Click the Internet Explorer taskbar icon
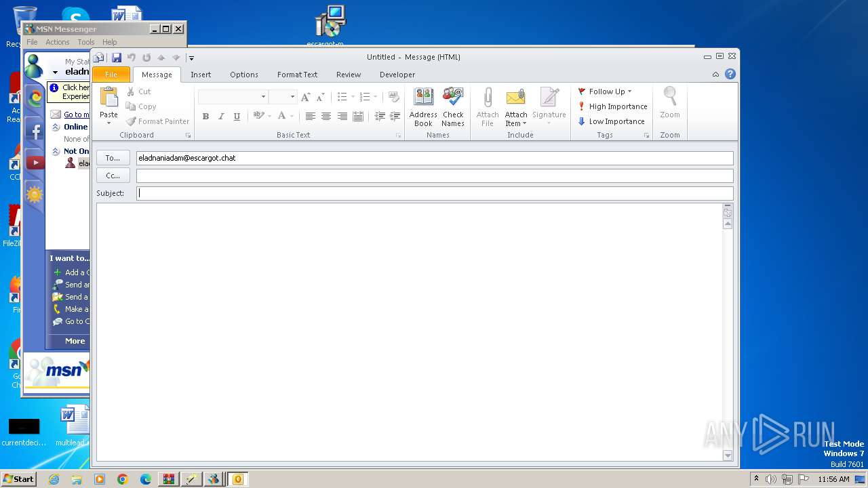Viewport: 868px width, 488px height. point(54,479)
